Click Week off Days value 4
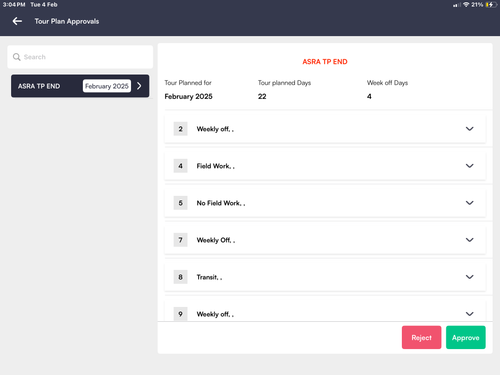 369,96
